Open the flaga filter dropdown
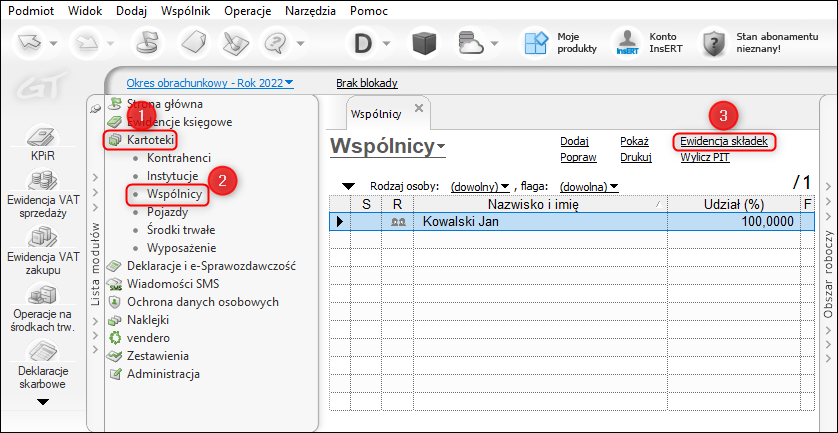The width and height of the screenshot is (838, 433). pos(588,186)
